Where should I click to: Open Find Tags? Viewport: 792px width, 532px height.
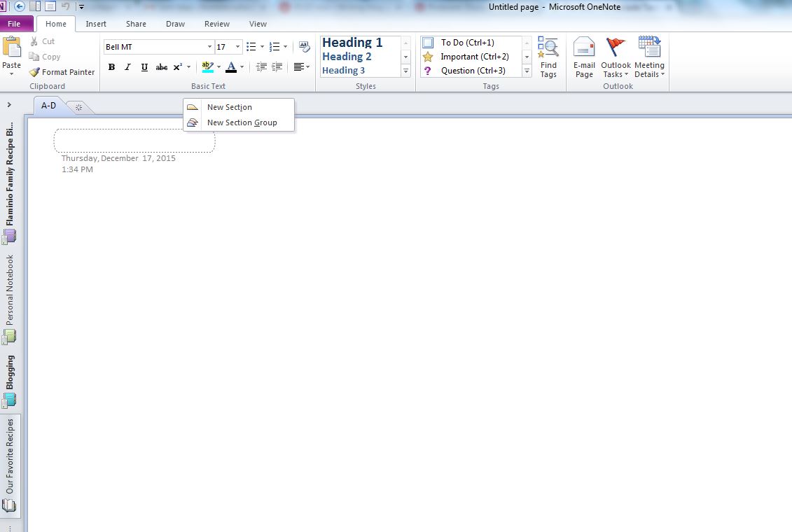[548, 57]
